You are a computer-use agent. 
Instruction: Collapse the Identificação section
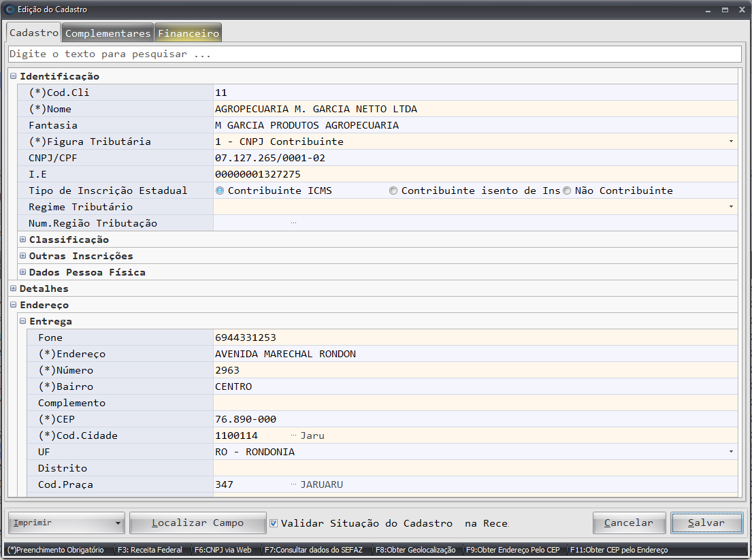[14, 76]
